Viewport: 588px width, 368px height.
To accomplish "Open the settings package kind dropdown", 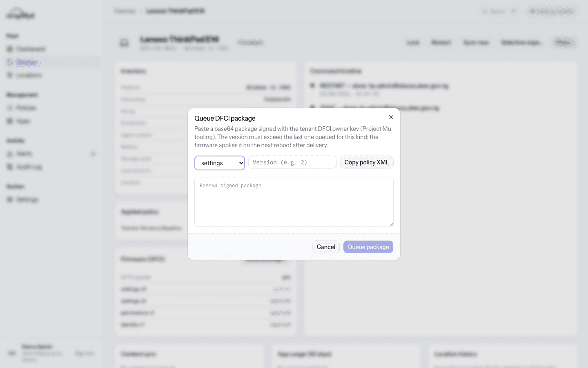I will point(220,163).
